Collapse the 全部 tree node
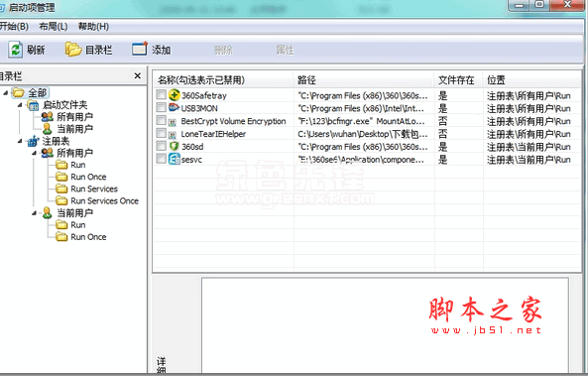Screen dimensions: 588x376 pyautogui.click(x=6, y=92)
